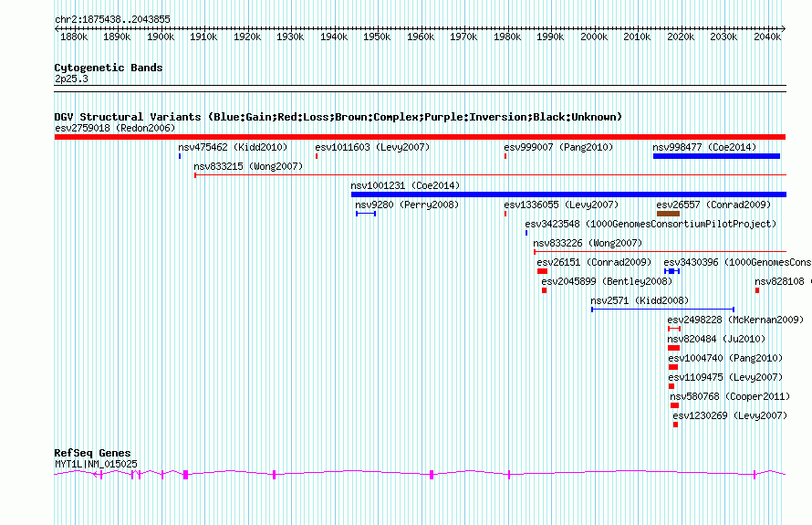Click the nsv9280 (Perry2008) label
Viewport: 812px width, 525px height.
pos(407,205)
